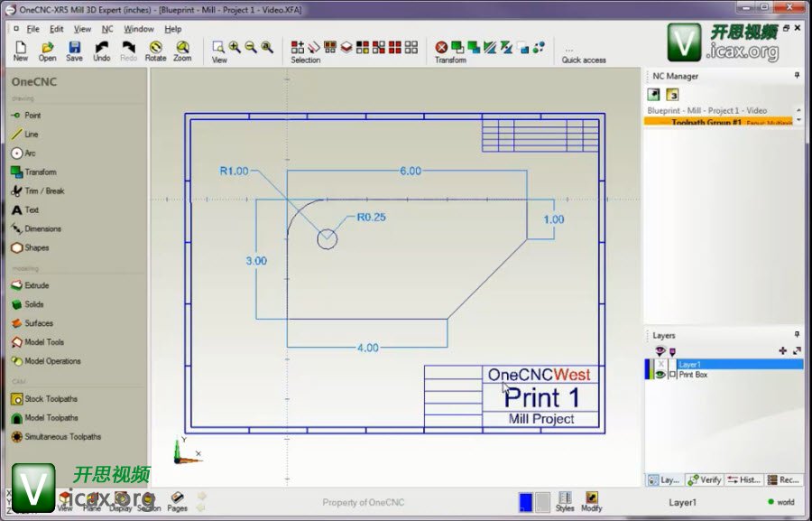The image size is (812, 521).
Task: Click the Styles button in status bar
Action: pyautogui.click(x=565, y=501)
